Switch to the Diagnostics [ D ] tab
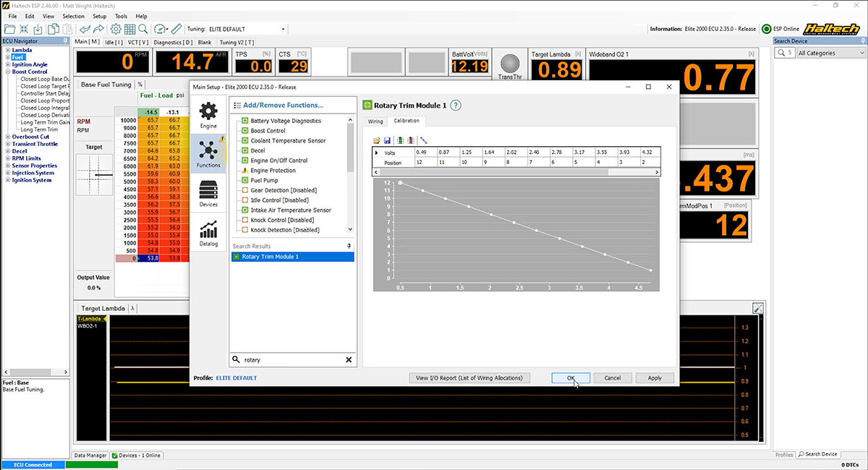This screenshot has width=868, height=470. click(x=173, y=42)
